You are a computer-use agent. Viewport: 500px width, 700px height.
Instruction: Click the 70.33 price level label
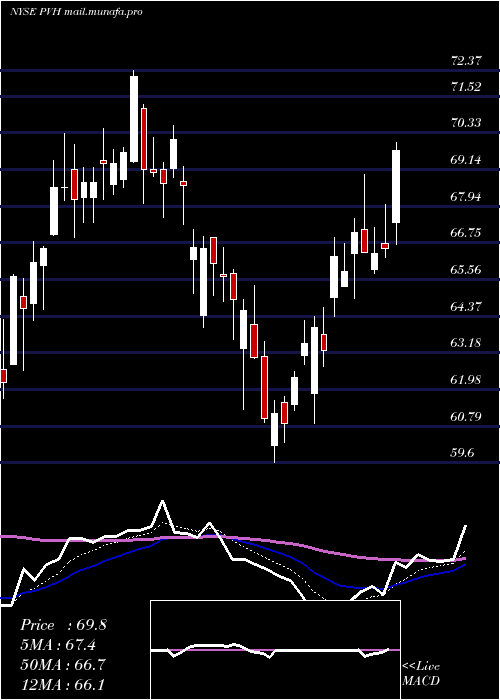(466, 122)
